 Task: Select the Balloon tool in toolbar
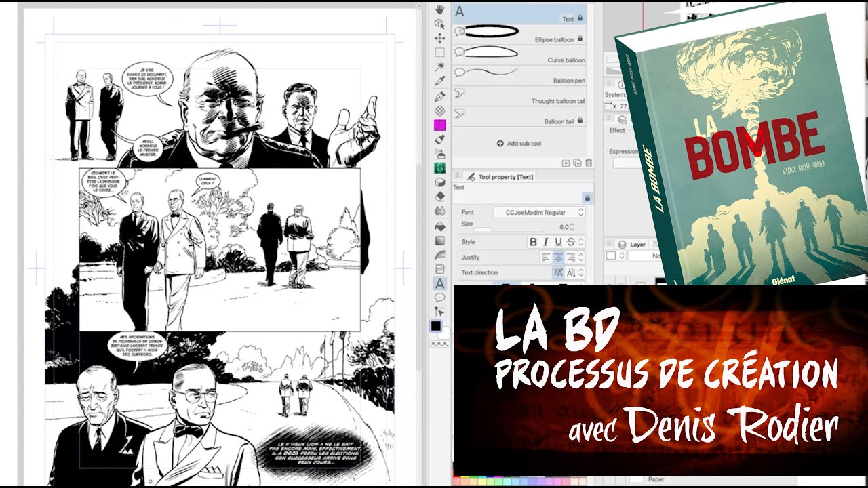(439, 298)
